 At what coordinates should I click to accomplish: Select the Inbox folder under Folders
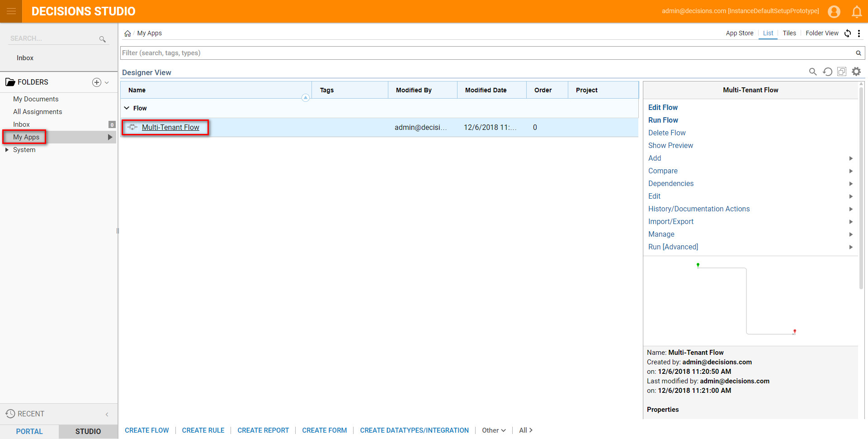click(x=21, y=124)
